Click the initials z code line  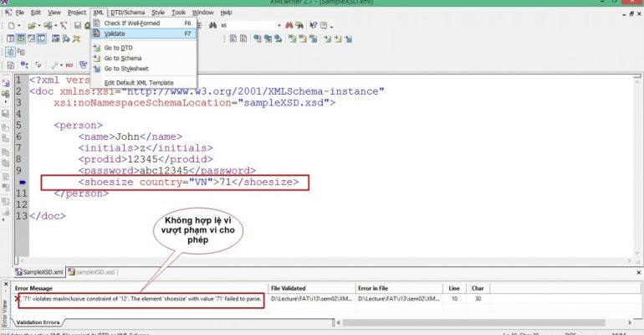[146, 148]
